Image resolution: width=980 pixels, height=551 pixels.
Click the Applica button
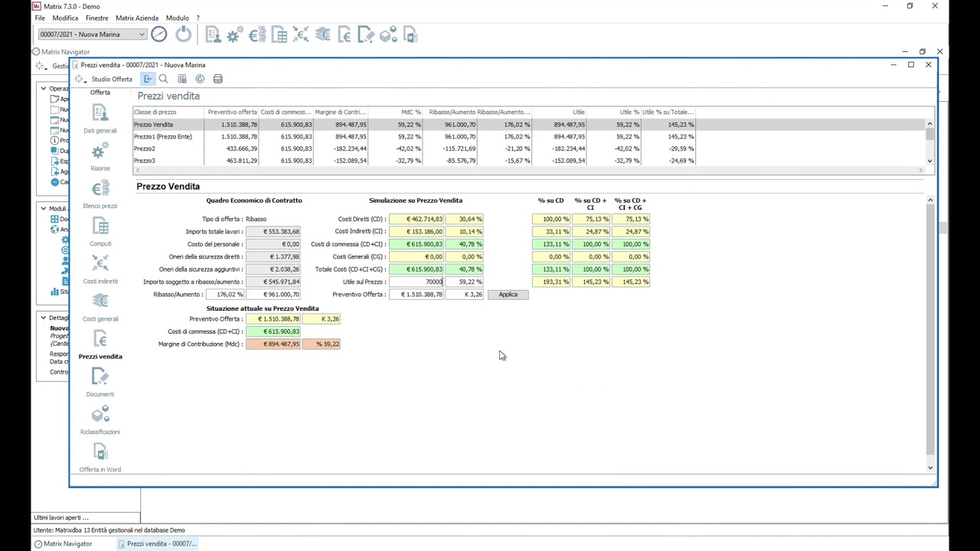point(508,294)
